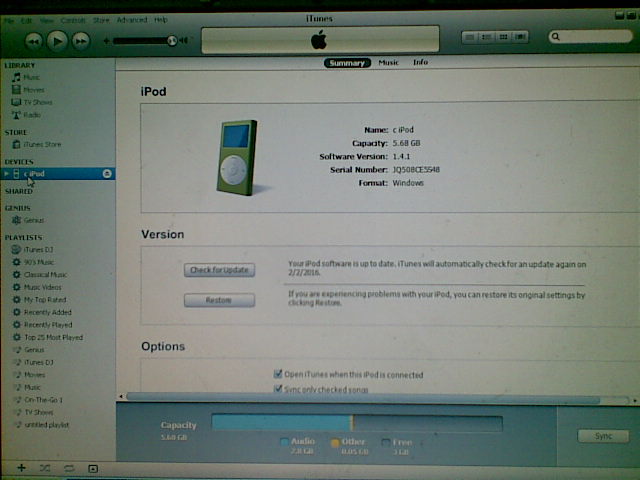640x480 pixels.
Task: Show the artwork viewer button
Action: 93,469
